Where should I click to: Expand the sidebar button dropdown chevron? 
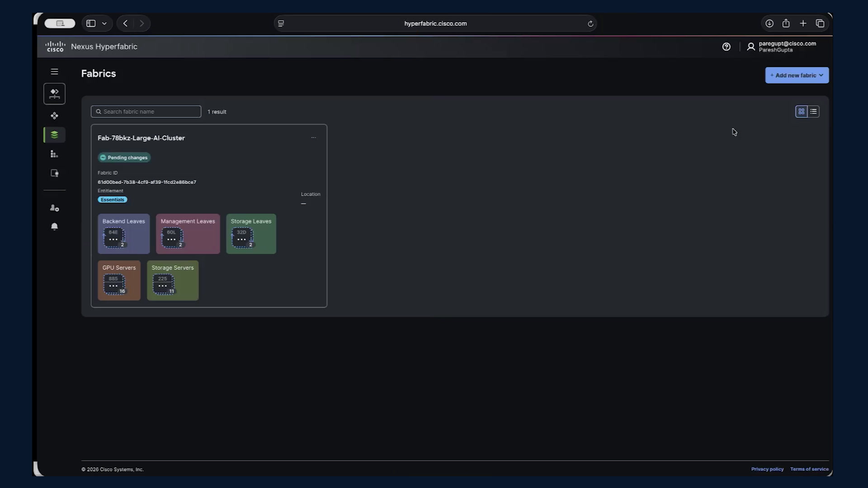click(x=104, y=23)
